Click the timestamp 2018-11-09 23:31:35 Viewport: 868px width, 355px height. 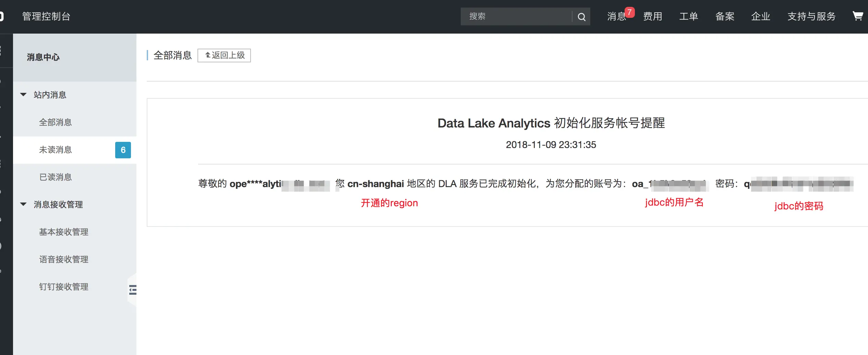point(551,145)
